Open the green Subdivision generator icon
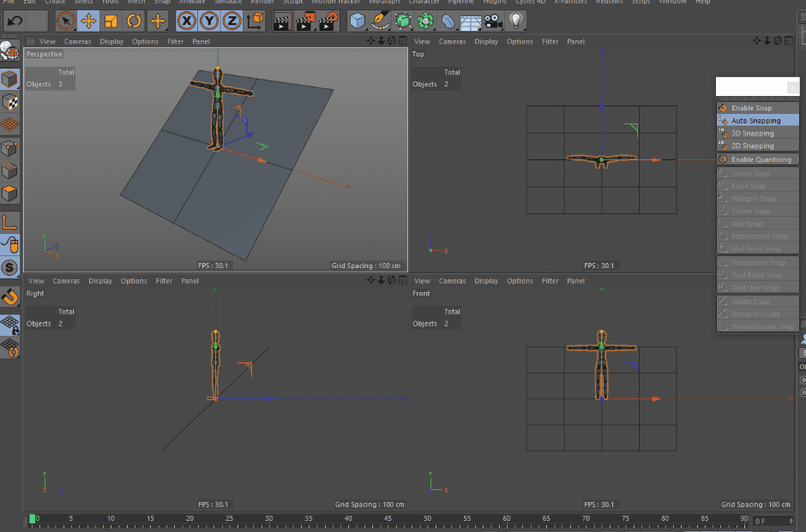Image resolution: width=806 pixels, height=532 pixels. (x=403, y=21)
